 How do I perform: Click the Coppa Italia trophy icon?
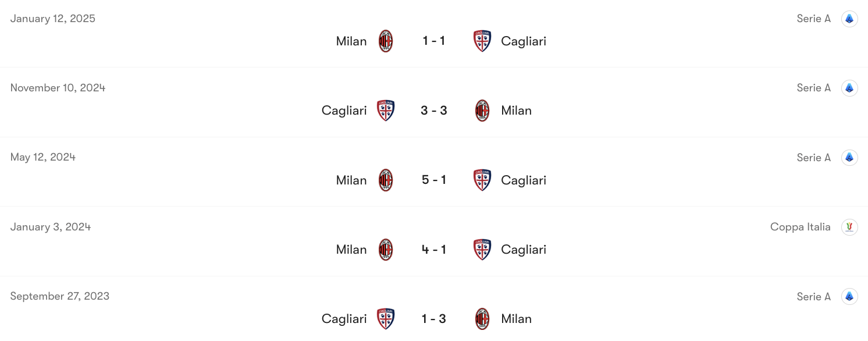849,227
